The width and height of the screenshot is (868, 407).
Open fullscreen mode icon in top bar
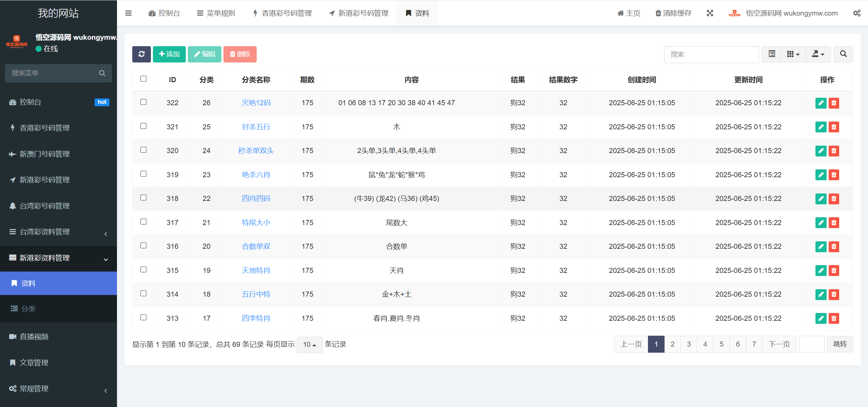click(710, 13)
